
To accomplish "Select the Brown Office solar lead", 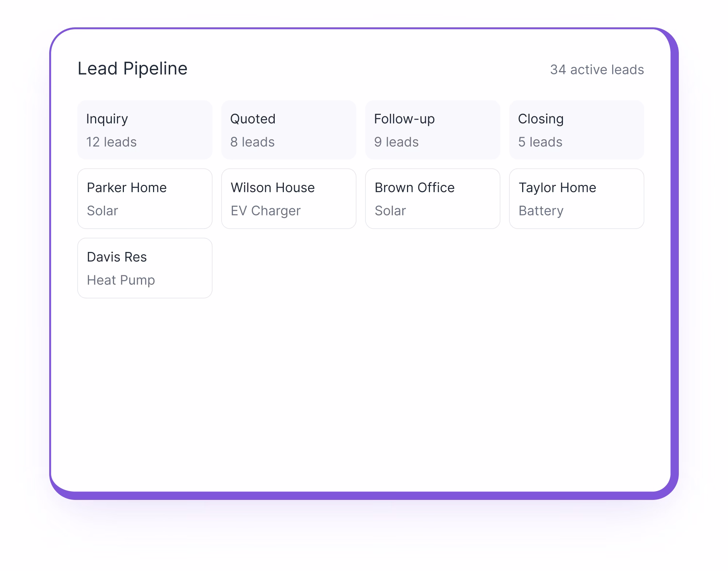I will tap(432, 198).
